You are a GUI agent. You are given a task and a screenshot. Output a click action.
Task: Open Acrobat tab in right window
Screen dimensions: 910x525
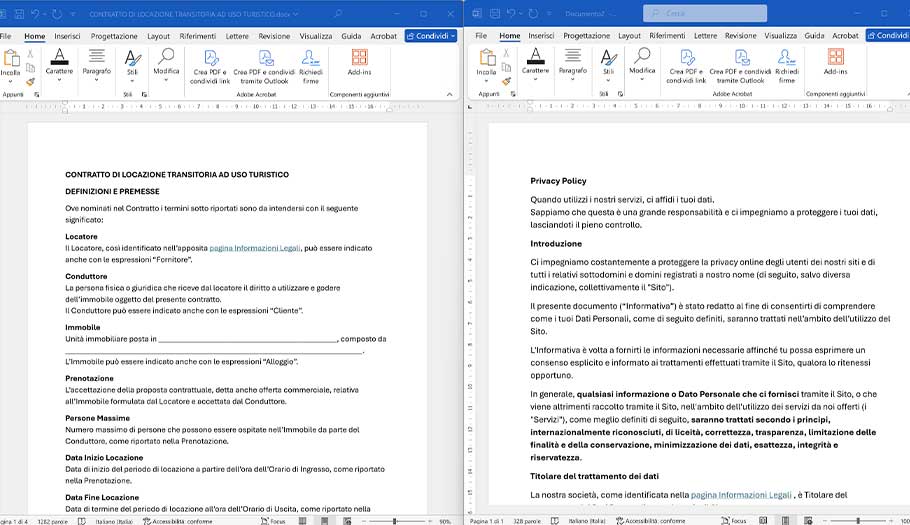pyautogui.click(x=845, y=35)
